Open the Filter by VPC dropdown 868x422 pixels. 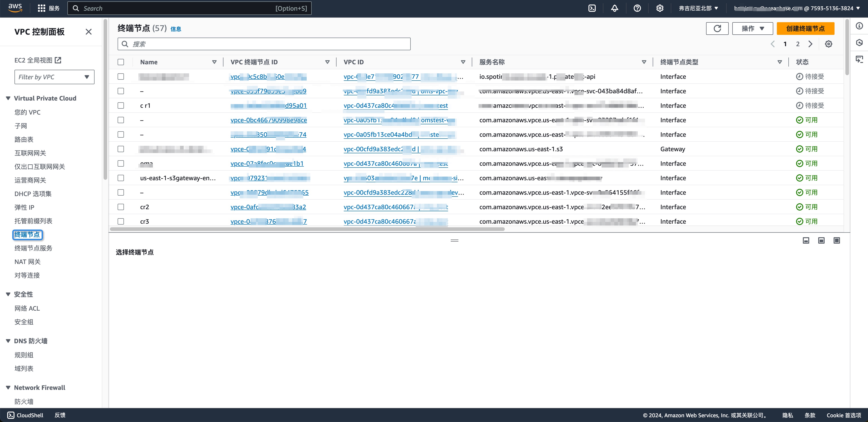(x=54, y=77)
